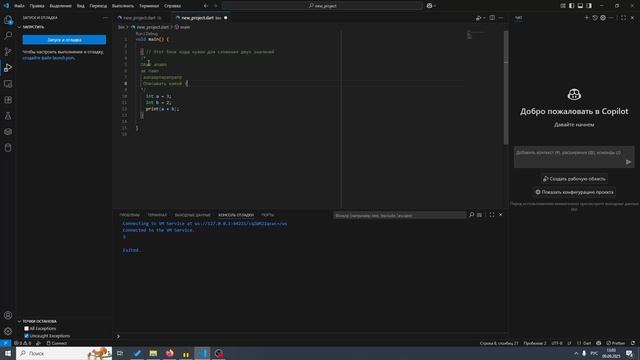Show Copilot chat history

click(595, 18)
